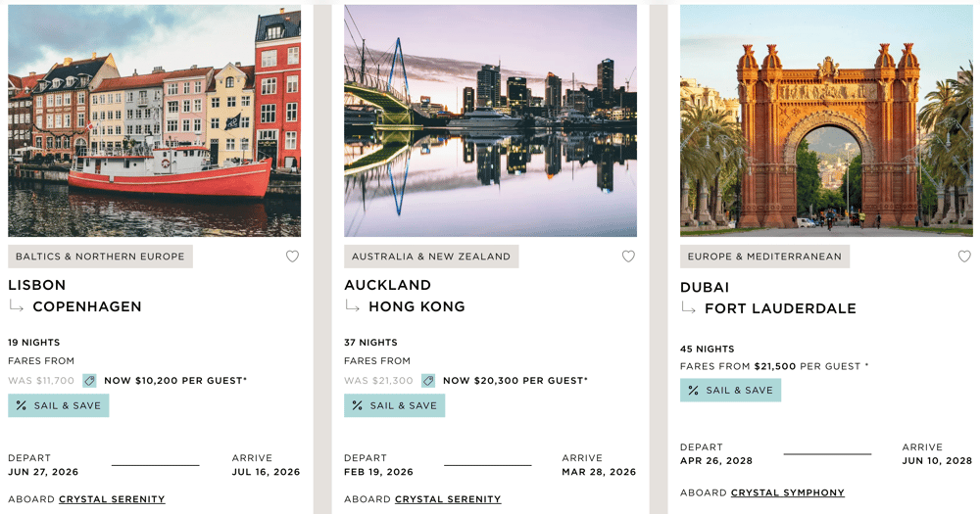The width and height of the screenshot is (980, 514).
Task: Save Dubai to Fort Lauderdale cruise with heart
Action: [964, 257]
